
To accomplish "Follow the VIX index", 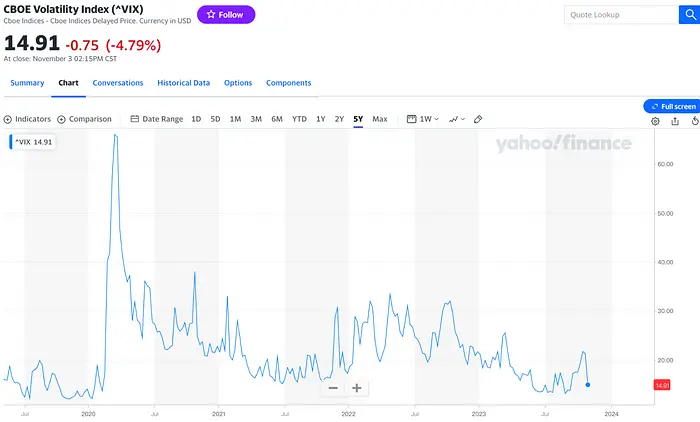I will tap(226, 15).
